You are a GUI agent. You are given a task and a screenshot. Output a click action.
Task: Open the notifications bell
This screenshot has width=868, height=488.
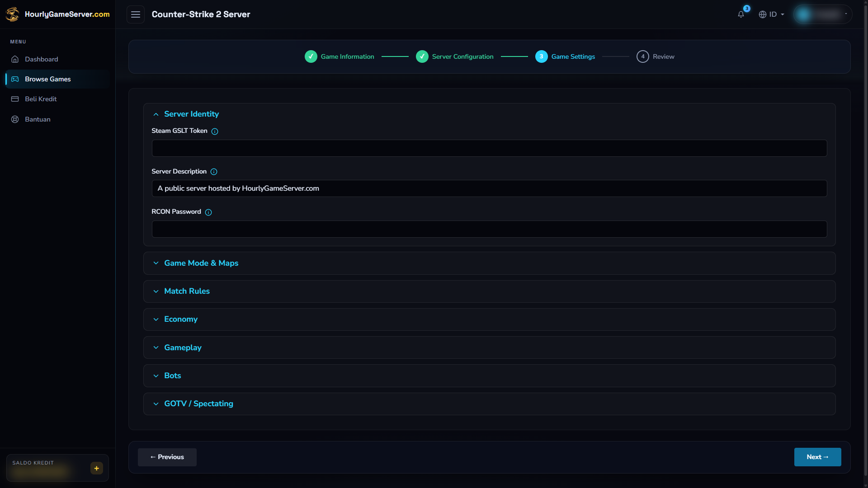[x=741, y=14]
